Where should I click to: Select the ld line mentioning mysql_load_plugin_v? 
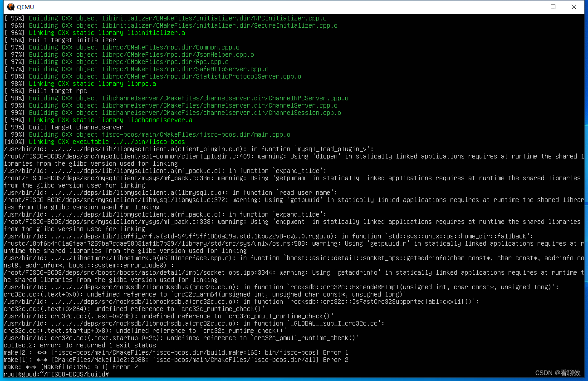point(189,149)
